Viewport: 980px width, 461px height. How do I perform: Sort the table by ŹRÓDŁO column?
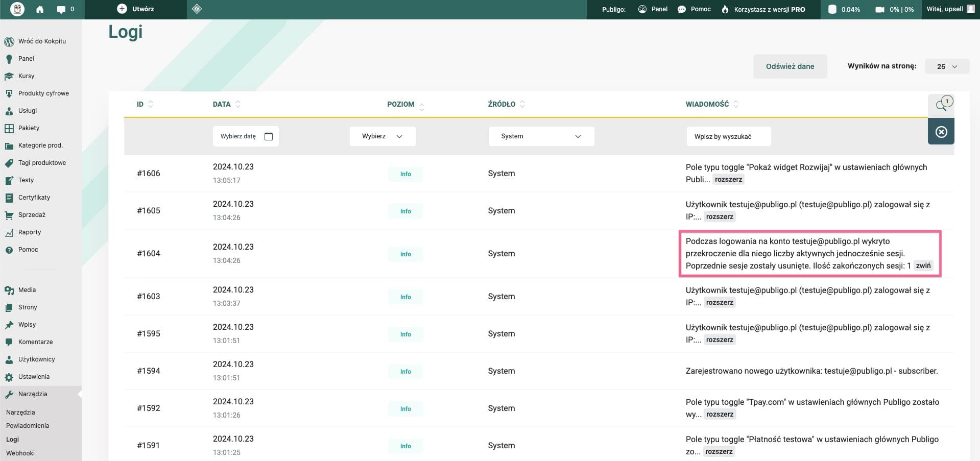pyautogui.click(x=507, y=104)
